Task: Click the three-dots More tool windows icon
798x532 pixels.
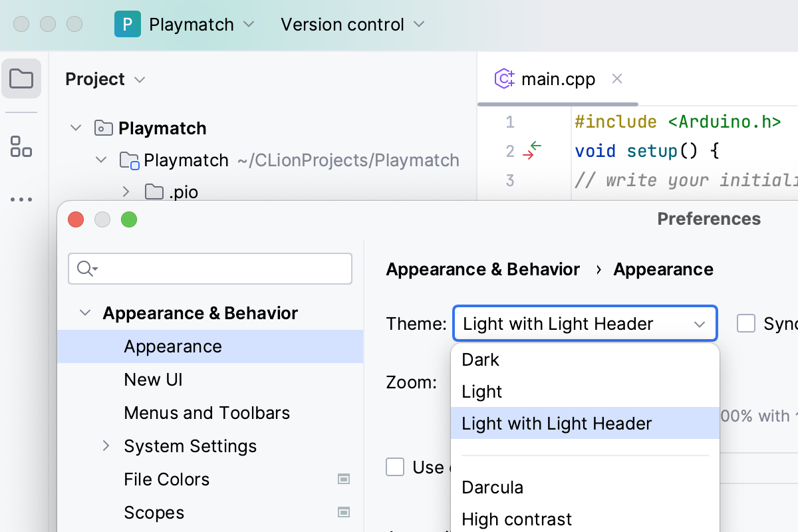Action: (21, 199)
